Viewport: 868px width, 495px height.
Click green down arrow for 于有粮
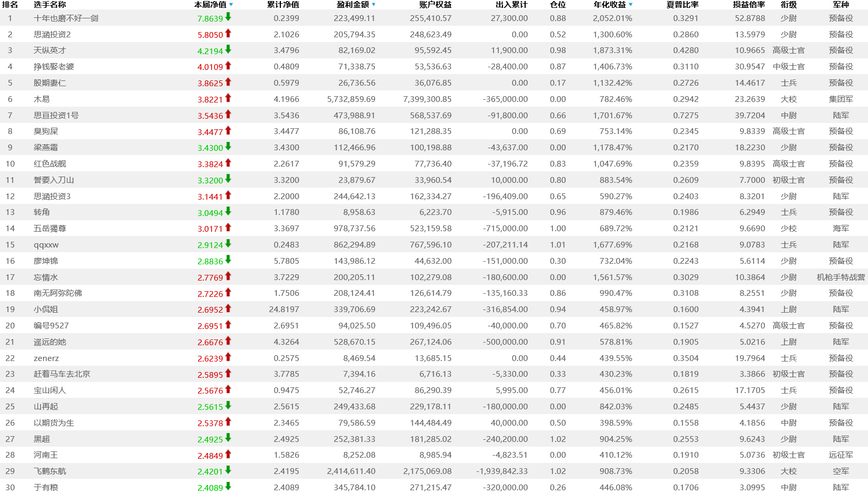(x=228, y=487)
